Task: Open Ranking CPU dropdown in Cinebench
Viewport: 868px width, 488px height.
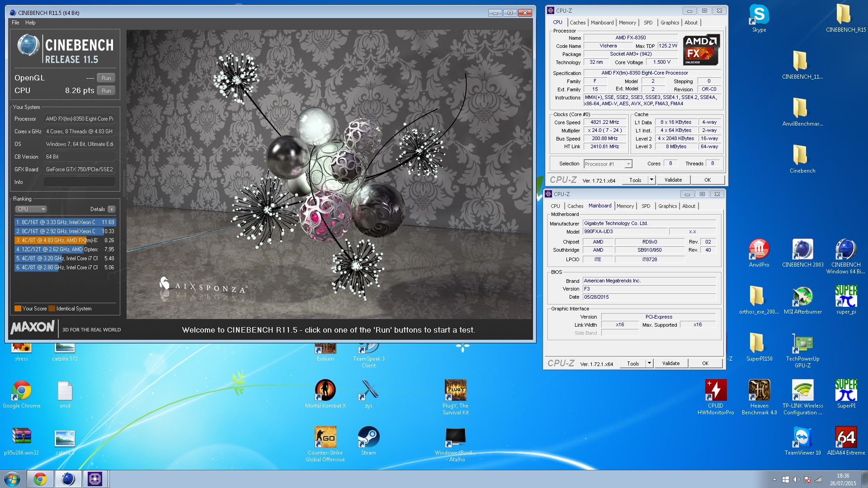Action: (x=31, y=209)
